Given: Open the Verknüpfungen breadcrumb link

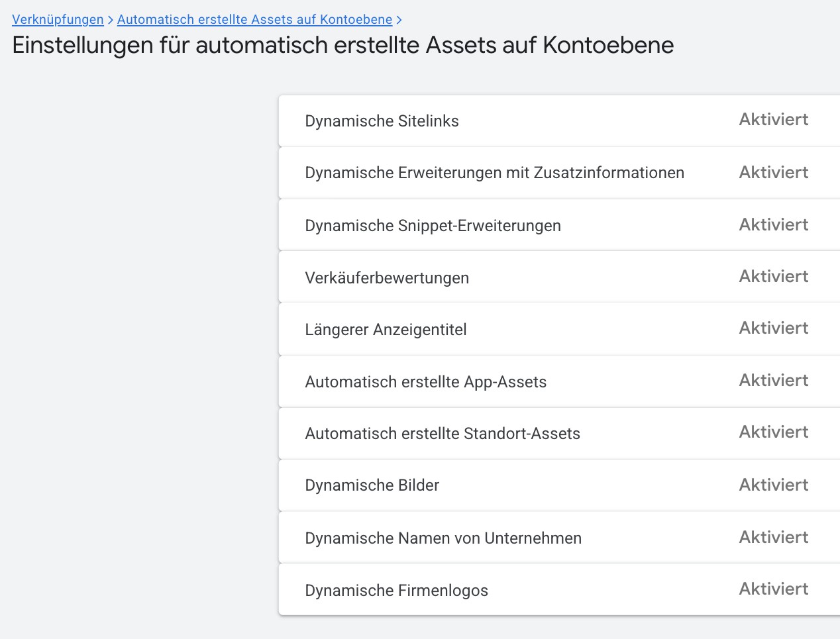Looking at the screenshot, I should (x=58, y=19).
